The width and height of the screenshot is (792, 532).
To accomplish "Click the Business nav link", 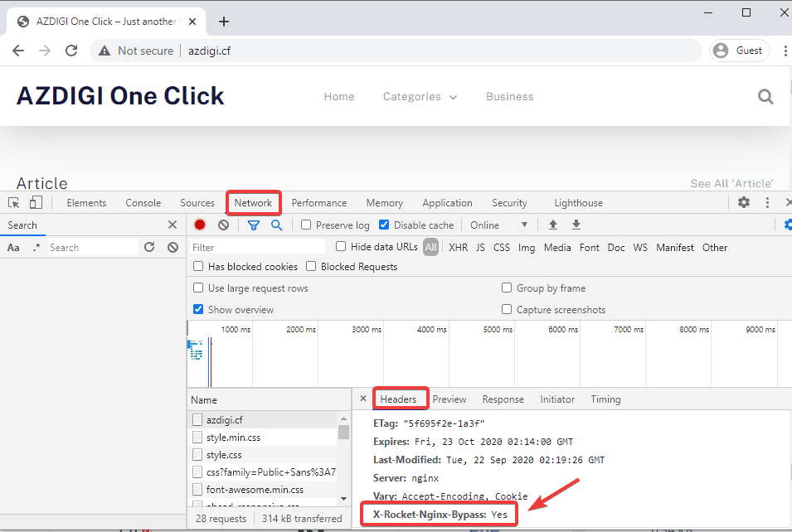I will 509,97.
